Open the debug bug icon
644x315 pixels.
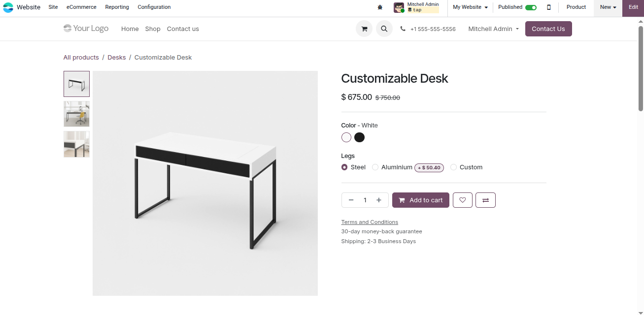(380, 7)
